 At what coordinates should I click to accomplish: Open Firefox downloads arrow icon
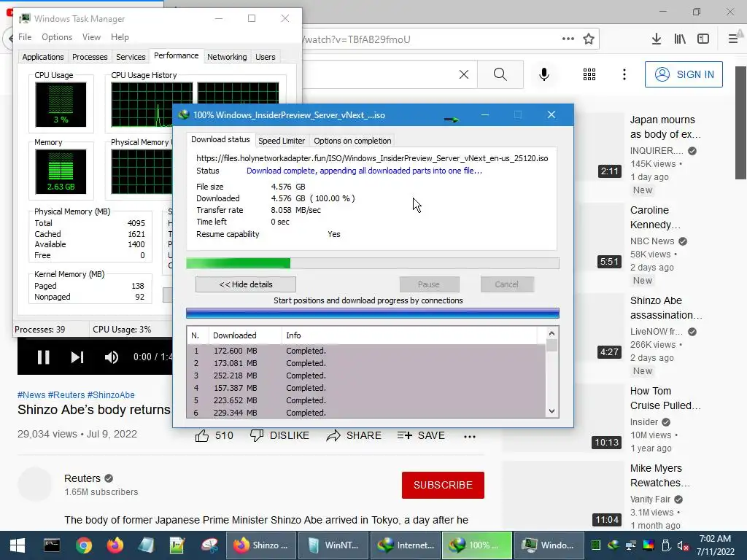click(657, 39)
